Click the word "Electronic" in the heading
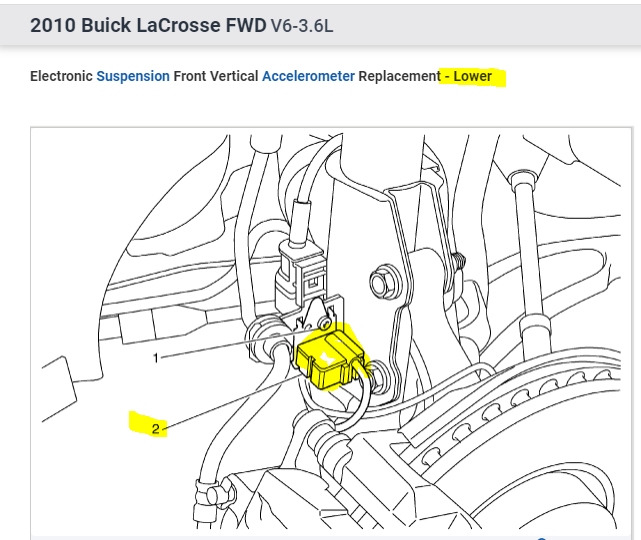 tap(61, 76)
